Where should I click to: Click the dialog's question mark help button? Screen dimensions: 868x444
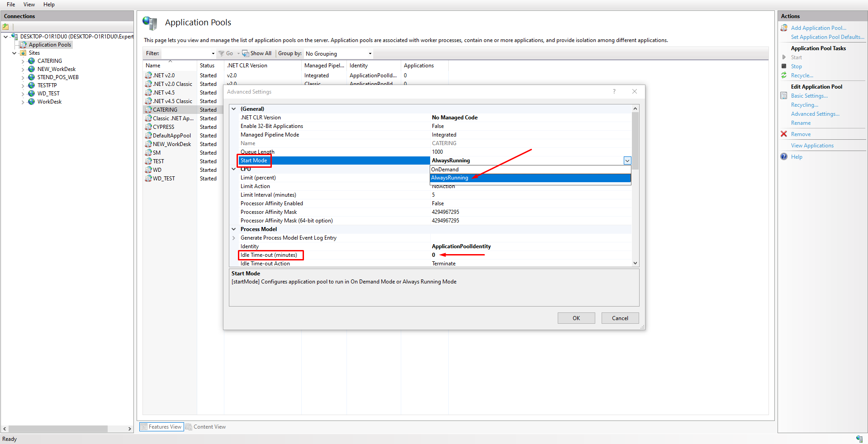(x=614, y=92)
